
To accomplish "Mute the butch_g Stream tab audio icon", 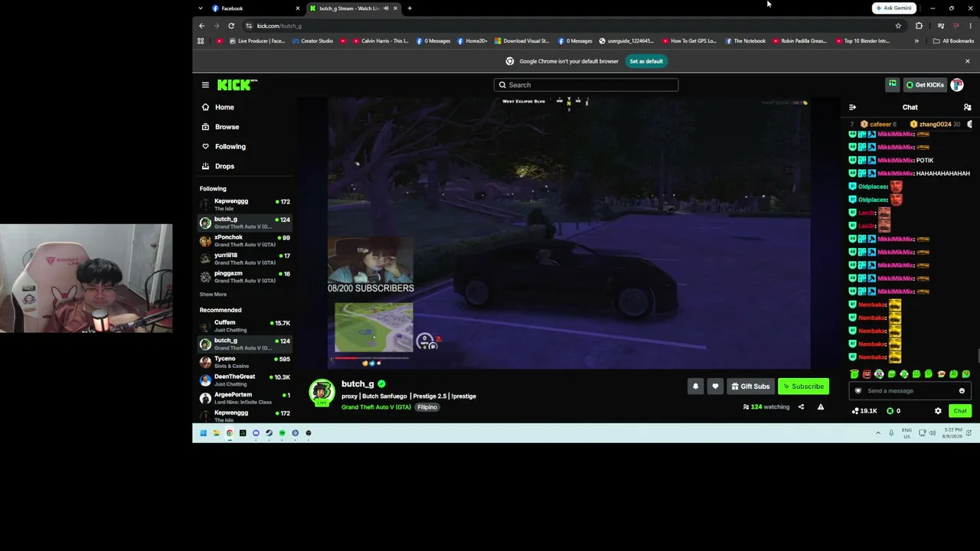I will pos(385,8).
